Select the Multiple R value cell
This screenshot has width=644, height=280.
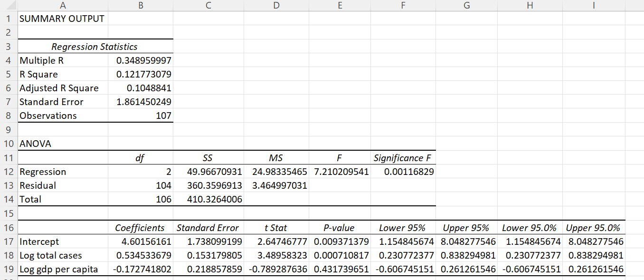pyautogui.click(x=141, y=60)
